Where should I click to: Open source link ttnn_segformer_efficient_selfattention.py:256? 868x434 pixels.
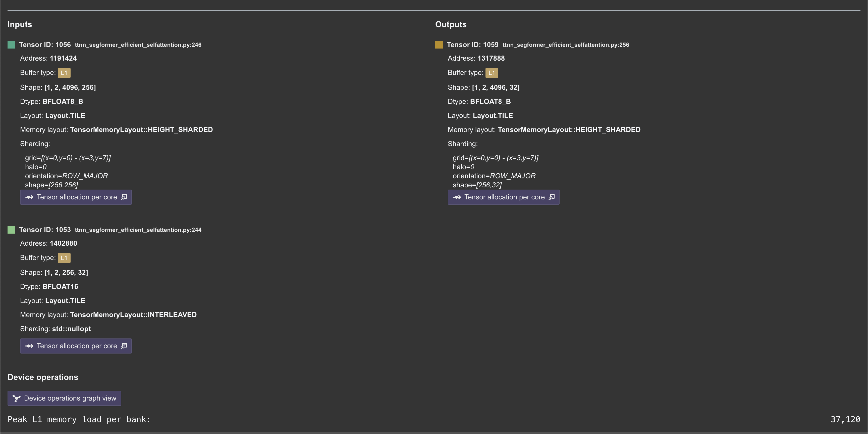pyautogui.click(x=565, y=45)
